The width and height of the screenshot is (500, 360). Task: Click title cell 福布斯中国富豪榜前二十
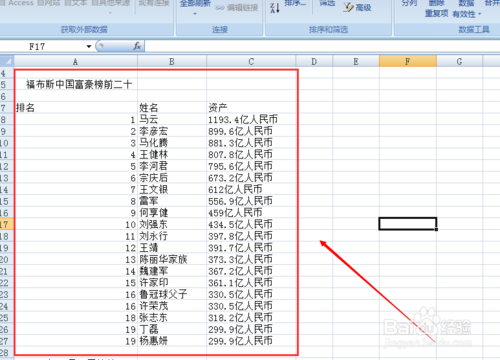point(75,84)
